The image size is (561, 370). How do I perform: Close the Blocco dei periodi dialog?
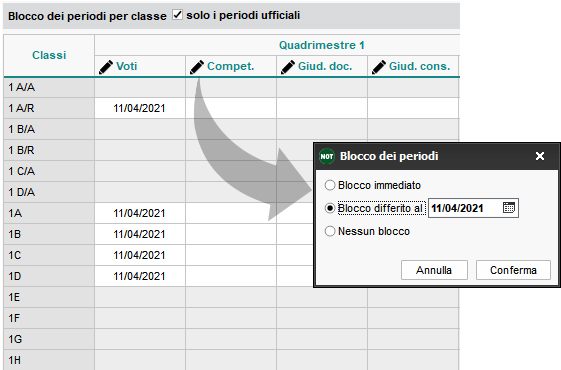(540, 156)
